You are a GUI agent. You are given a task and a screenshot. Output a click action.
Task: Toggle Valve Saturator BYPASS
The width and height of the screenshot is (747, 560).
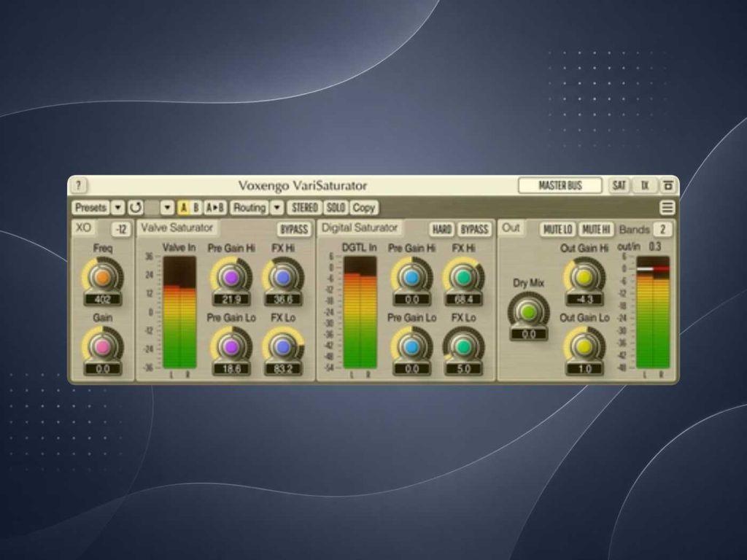[x=295, y=230]
